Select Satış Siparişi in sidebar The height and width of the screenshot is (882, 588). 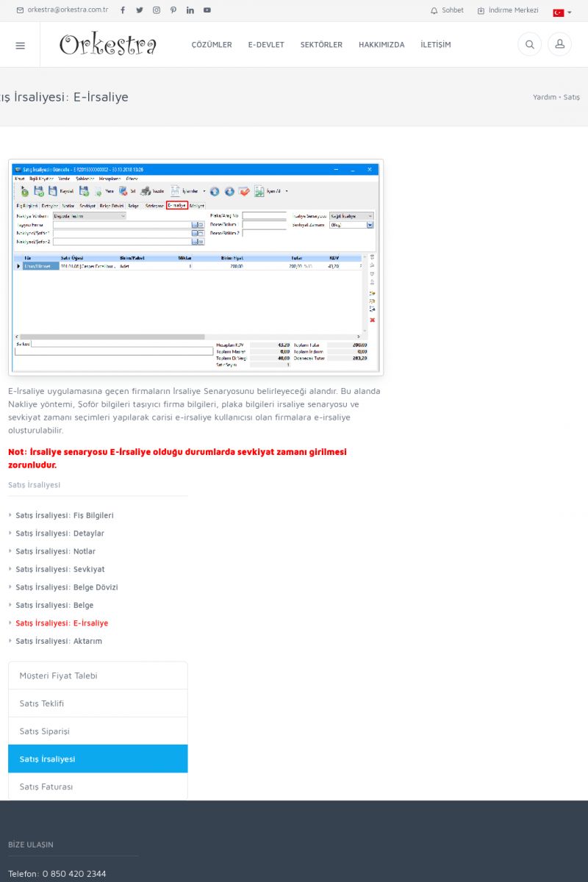(x=98, y=731)
